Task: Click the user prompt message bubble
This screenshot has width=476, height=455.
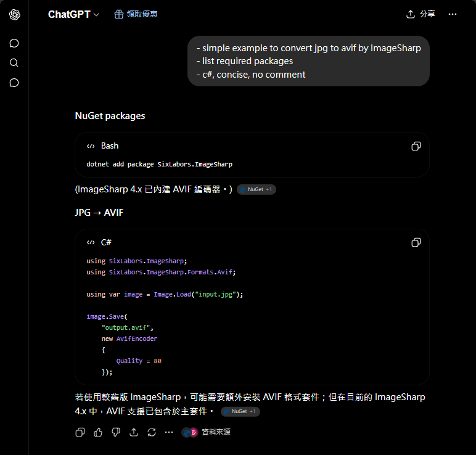Action: point(308,61)
